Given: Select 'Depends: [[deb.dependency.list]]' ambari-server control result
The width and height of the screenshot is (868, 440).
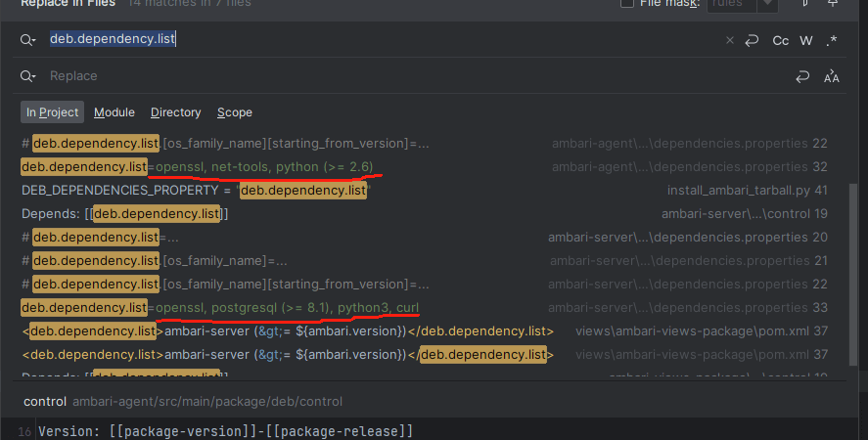Looking at the screenshot, I should pyautogui.click(x=425, y=213).
